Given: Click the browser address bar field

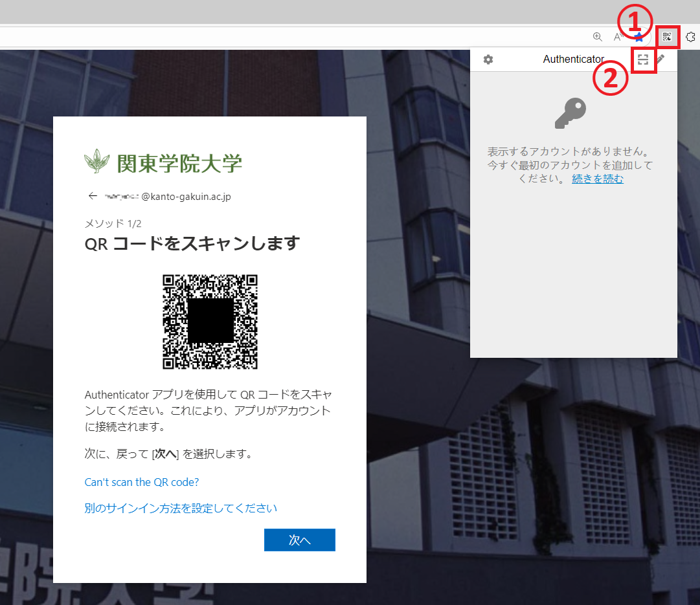Looking at the screenshot, I should coord(291,38).
